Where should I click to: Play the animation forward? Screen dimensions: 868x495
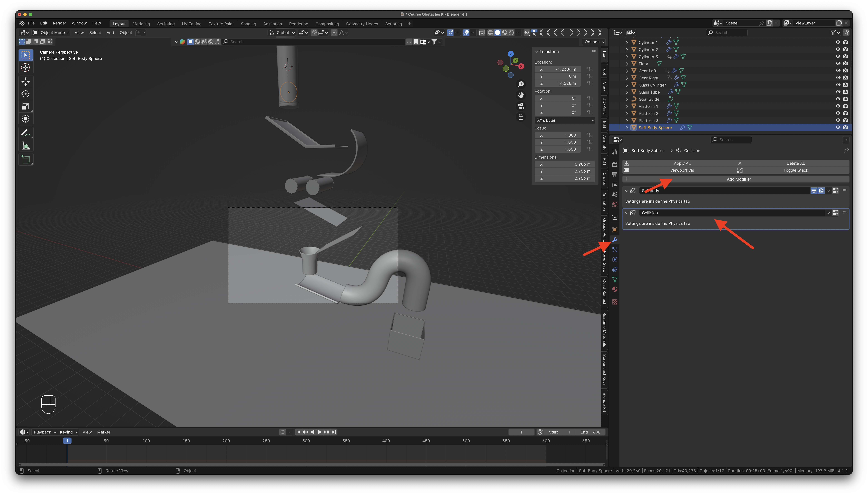point(320,432)
